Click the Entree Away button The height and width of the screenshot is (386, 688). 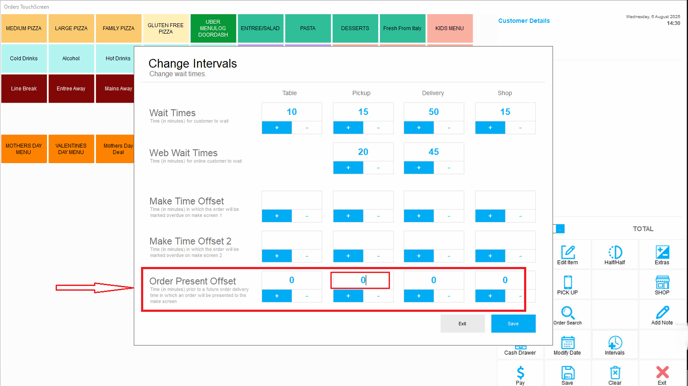71,89
